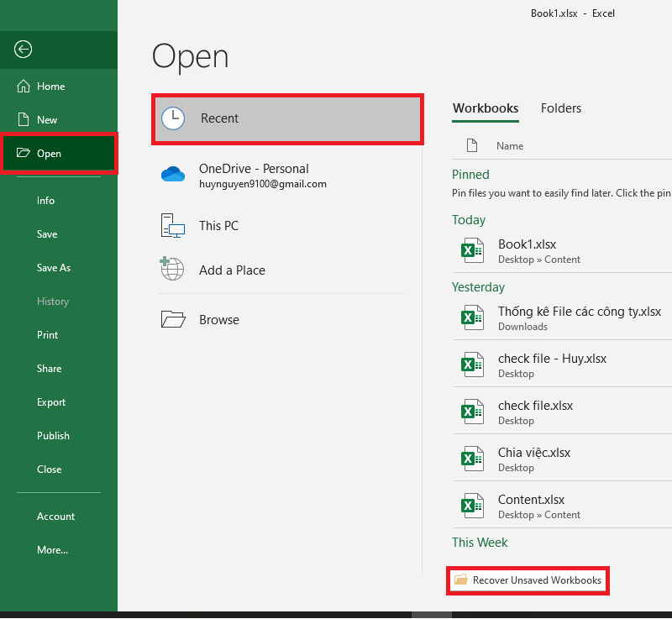The image size is (672, 619).
Task: Open the Account page
Action: pos(55,517)
